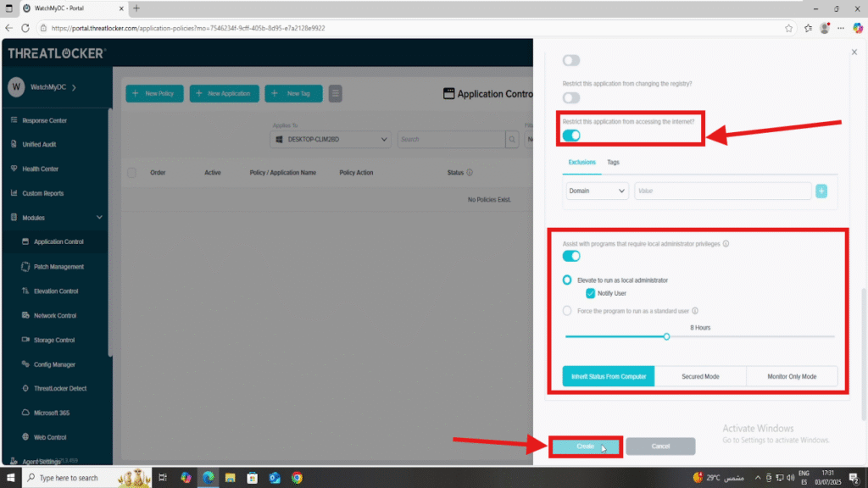Open Agent Settings in sidebar

coord(41,462)
